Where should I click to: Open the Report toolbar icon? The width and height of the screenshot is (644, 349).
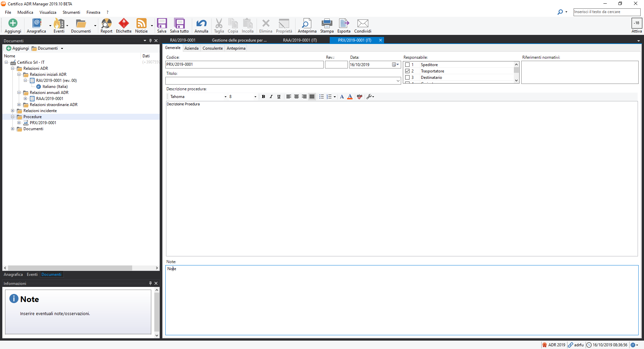click(x=106, y=23)
